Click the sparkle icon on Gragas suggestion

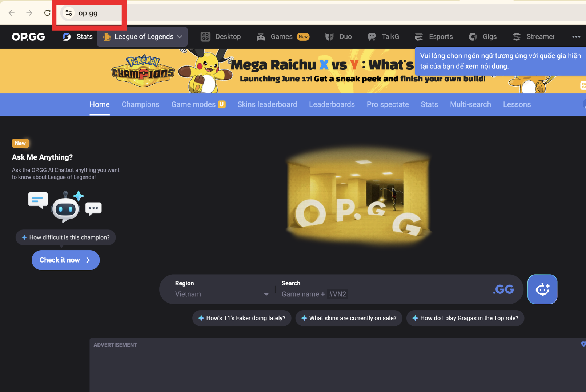[x=415, y=318]
